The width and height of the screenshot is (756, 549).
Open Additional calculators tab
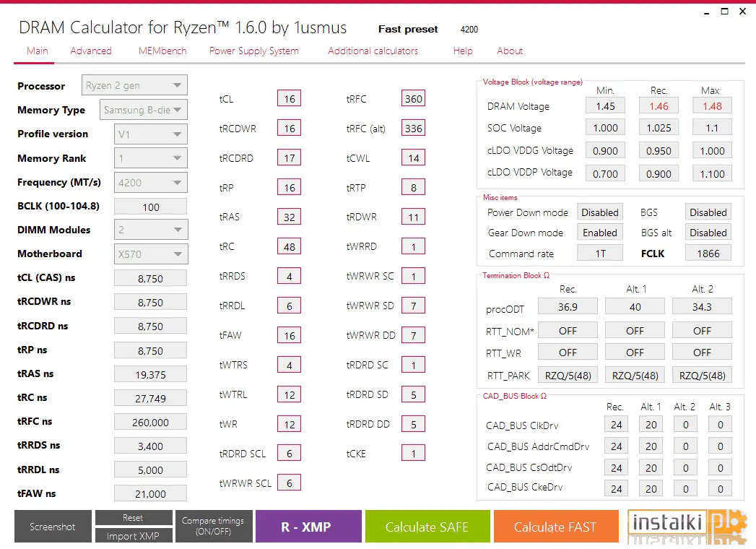(x=373, y=51)
